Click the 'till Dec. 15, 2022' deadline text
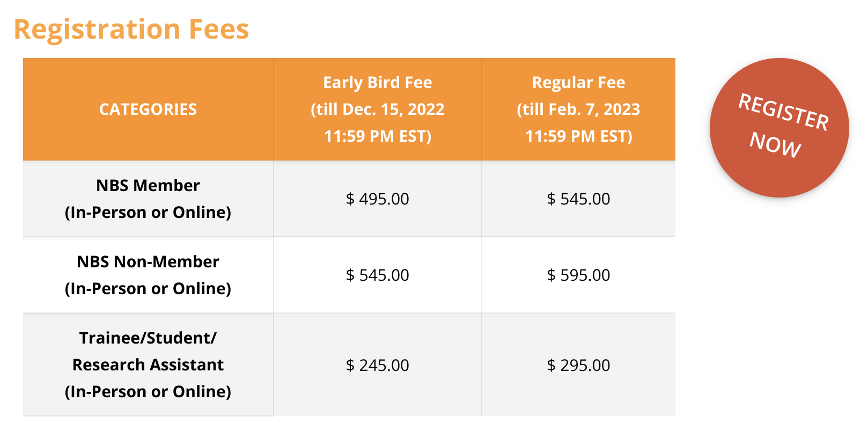This screenshot has height=423, width=868. pos(378,110)
